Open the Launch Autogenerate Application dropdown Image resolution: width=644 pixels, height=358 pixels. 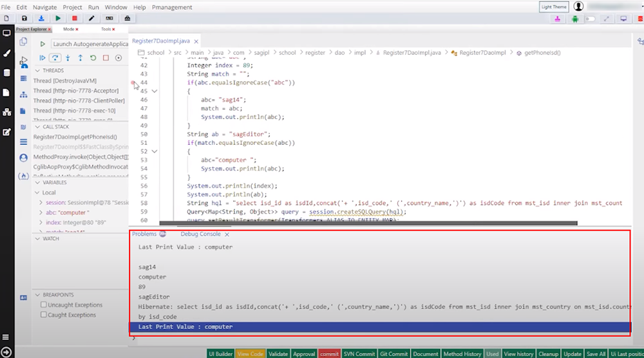pyautogui.click(x=88, y=44)
